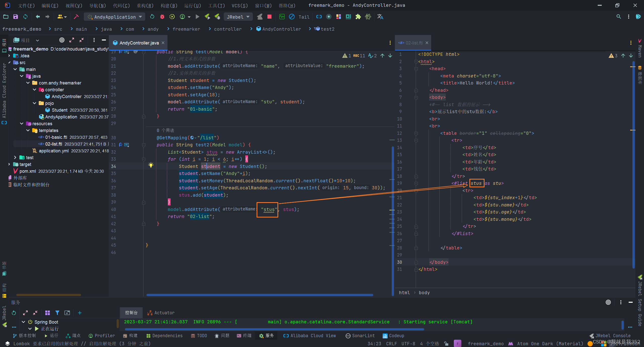
Task: Select opened file target icon in project panel
Action: [x=62, y=40]
